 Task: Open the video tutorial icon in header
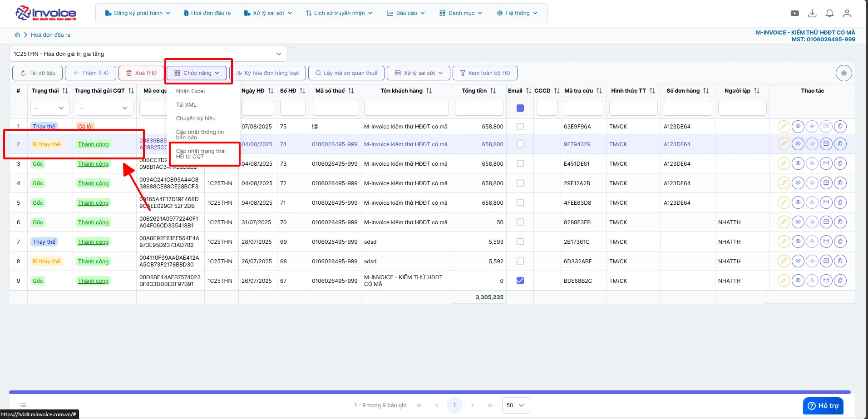(x=794, y=13)
